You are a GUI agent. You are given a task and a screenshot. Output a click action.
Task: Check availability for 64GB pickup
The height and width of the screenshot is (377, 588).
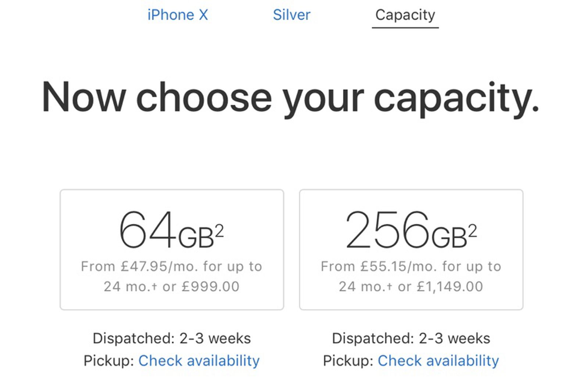tap(198, 361)
